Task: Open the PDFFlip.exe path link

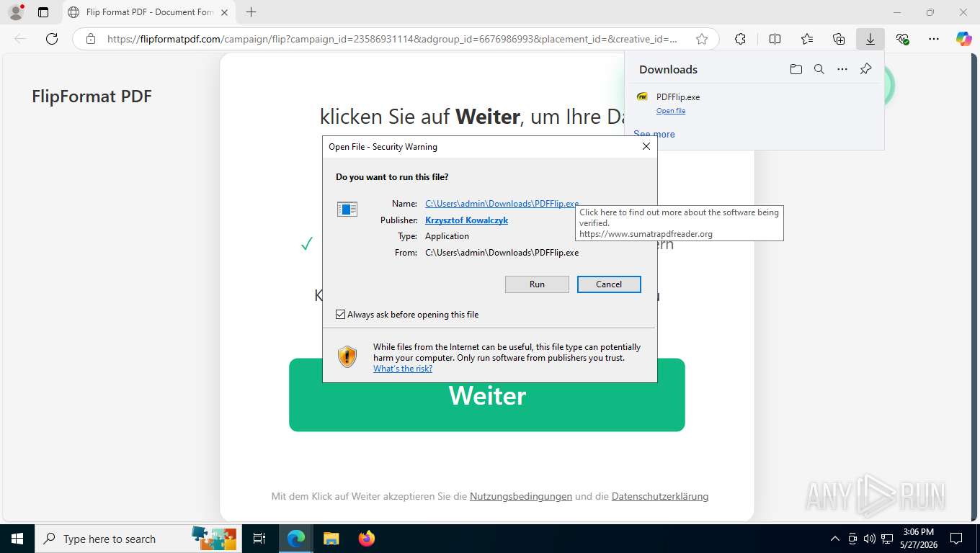Action: click(x=502, y=204)
